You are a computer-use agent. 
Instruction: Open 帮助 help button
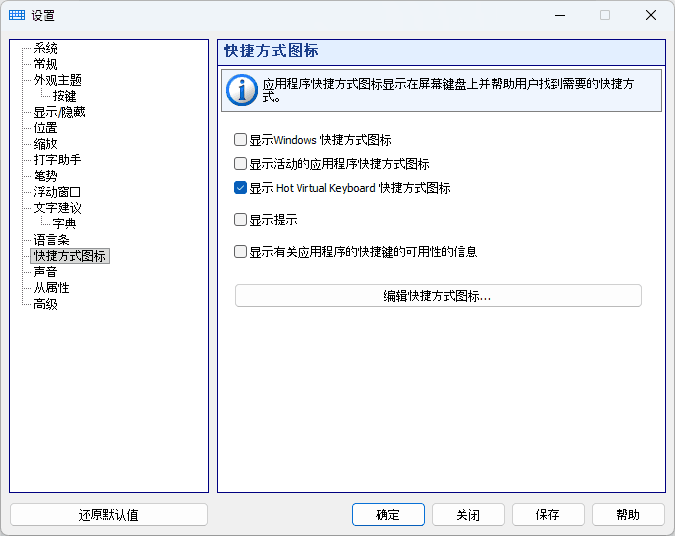pyautogui.click(x=628, y=514)
